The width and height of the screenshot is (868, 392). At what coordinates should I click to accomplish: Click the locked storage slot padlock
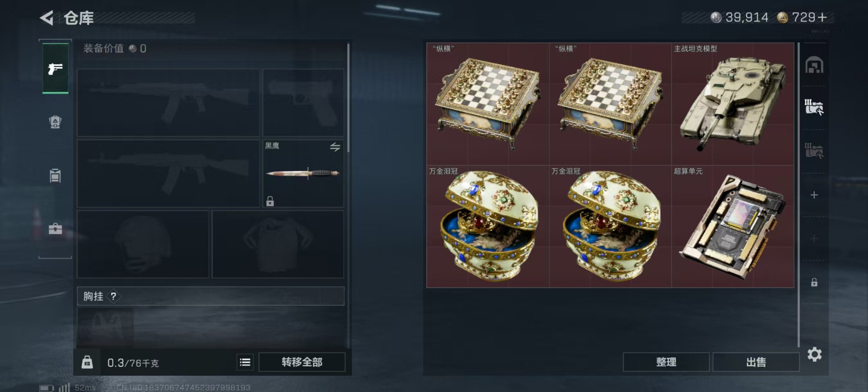coord(814,283)
